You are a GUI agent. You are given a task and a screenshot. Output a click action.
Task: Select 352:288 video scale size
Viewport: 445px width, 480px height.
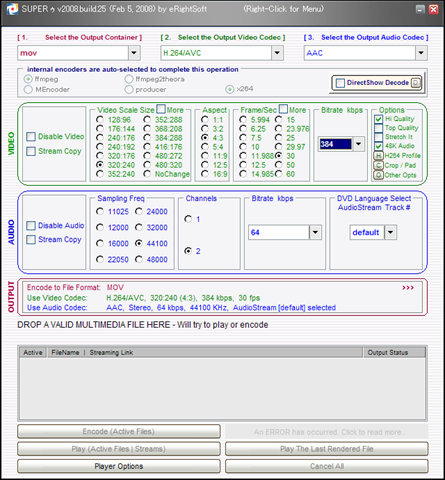pos(147,120)
